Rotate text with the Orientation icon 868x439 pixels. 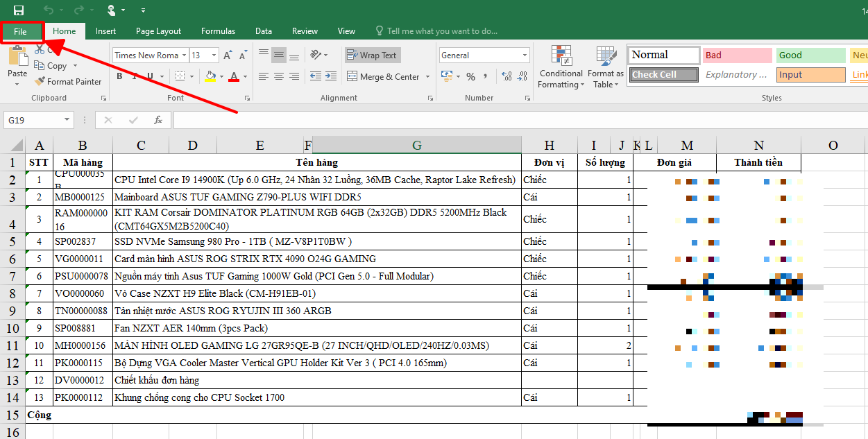click(x=316, y=55)
